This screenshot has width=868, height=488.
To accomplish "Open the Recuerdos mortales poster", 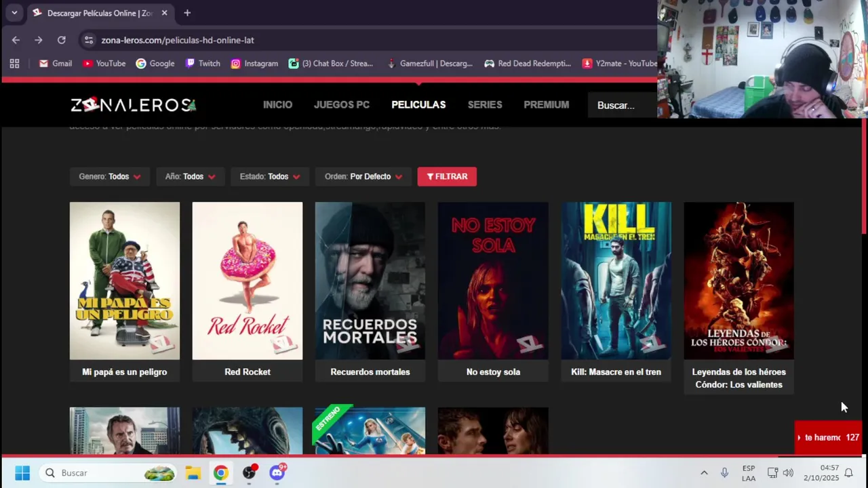I will click(370, 281).
